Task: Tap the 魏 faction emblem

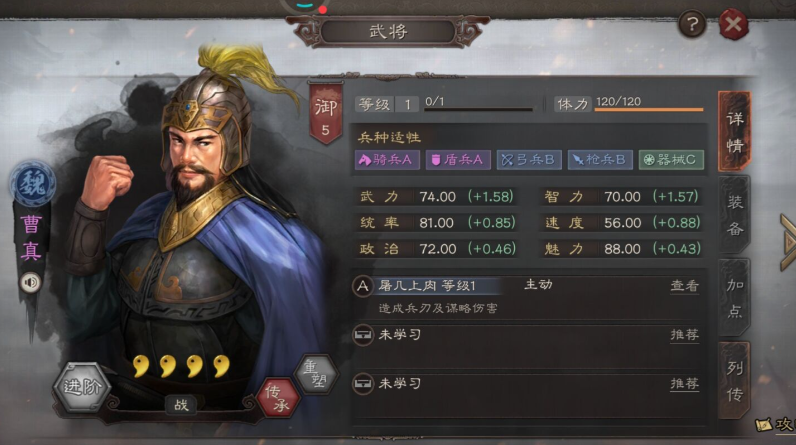Action: pos(32,183)
